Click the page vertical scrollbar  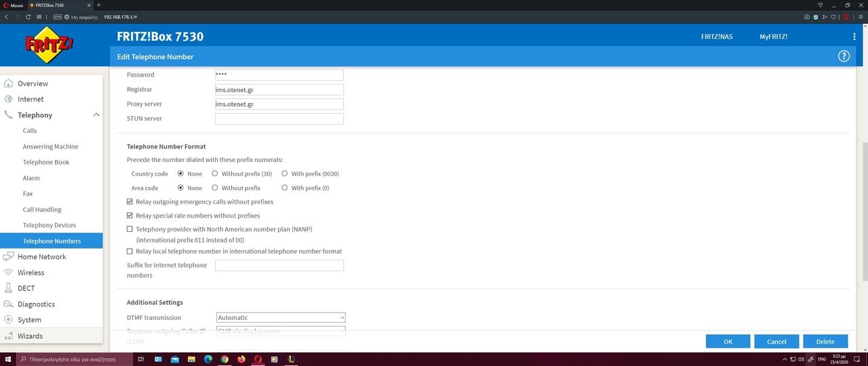(864, 210)
